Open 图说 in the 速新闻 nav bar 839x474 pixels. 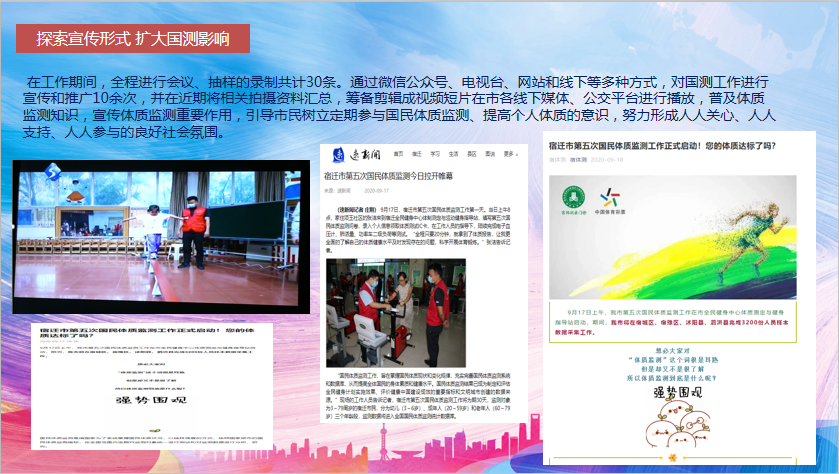(490, 154)
